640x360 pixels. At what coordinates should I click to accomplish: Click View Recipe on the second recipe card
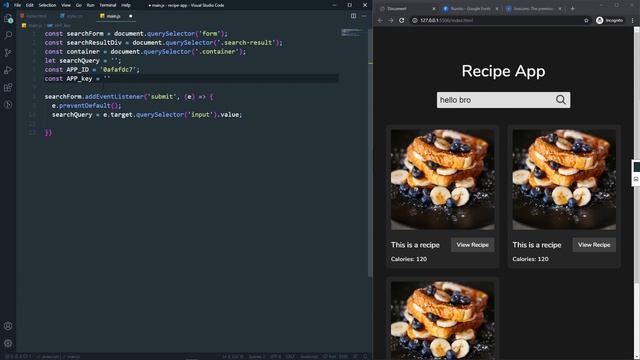(594, 245)
